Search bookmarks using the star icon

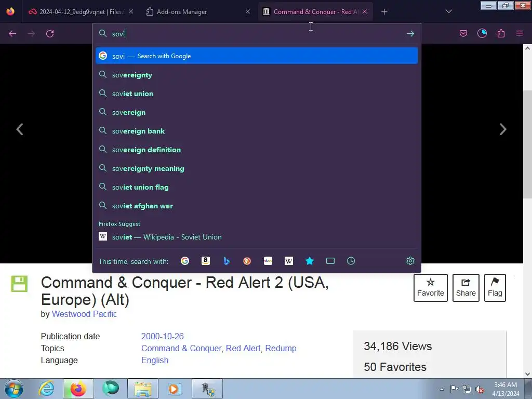(x=310, y=261)
